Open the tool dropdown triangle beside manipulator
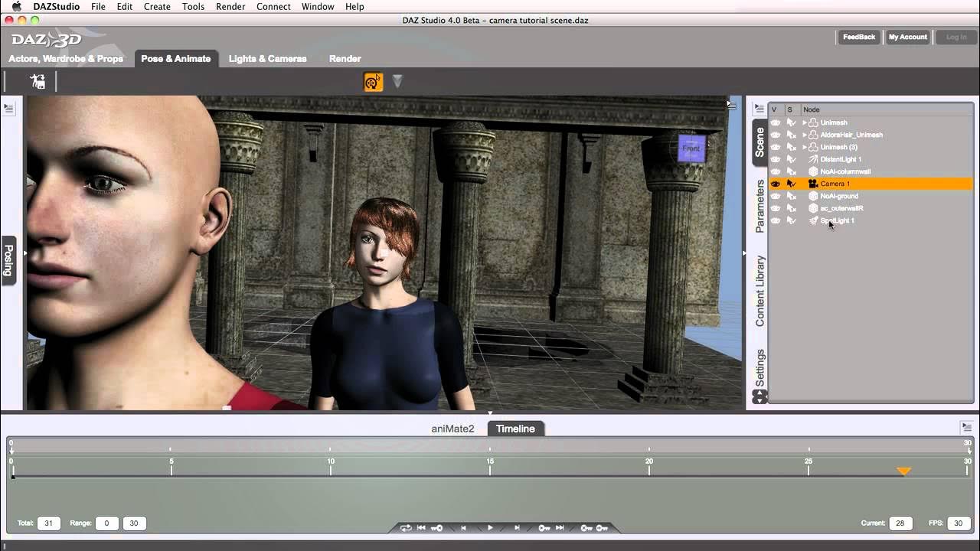This screenshot has width=980, height=551. coord(397,80)
